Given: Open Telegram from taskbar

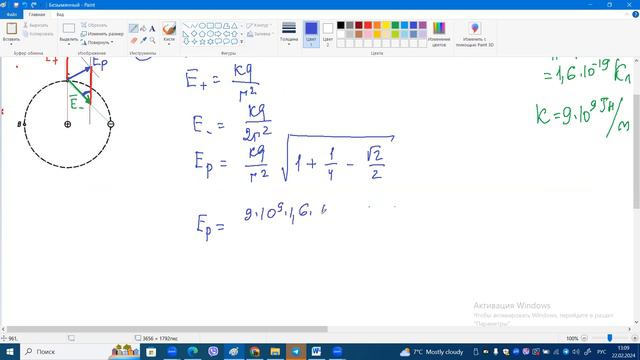Looking at the screenshot, I should tap(296, 351).
